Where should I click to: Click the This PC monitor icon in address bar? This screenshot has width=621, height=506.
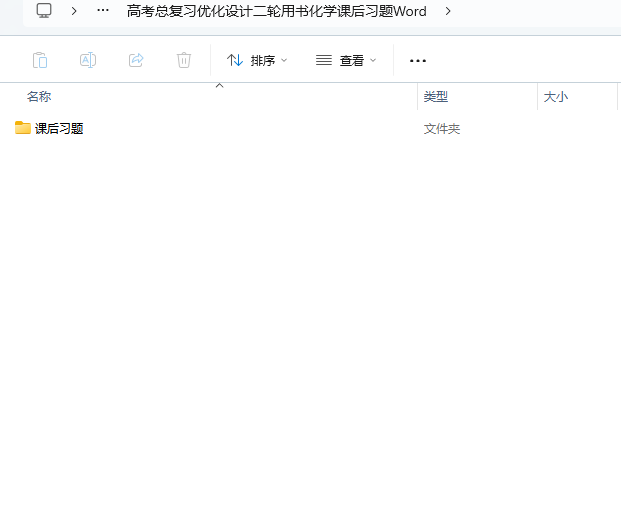44,11
